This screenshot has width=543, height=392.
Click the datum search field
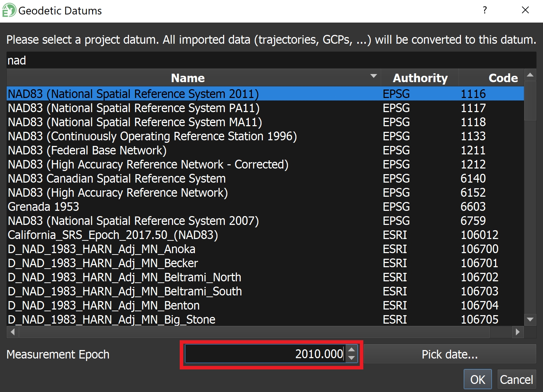(271, 60)
